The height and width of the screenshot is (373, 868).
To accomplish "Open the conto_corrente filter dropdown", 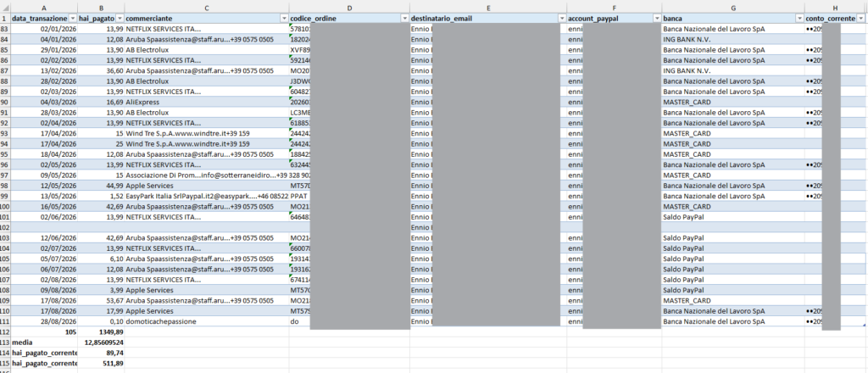I will [x=861, y=19].
